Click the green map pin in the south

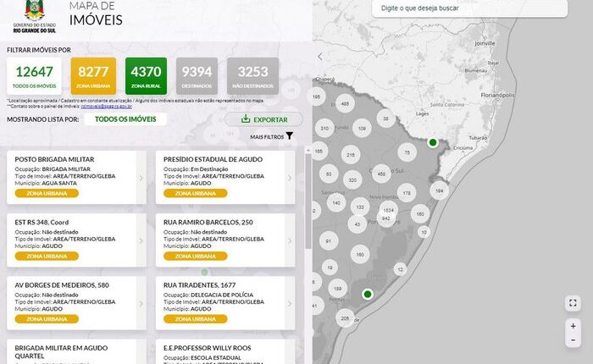367,295
